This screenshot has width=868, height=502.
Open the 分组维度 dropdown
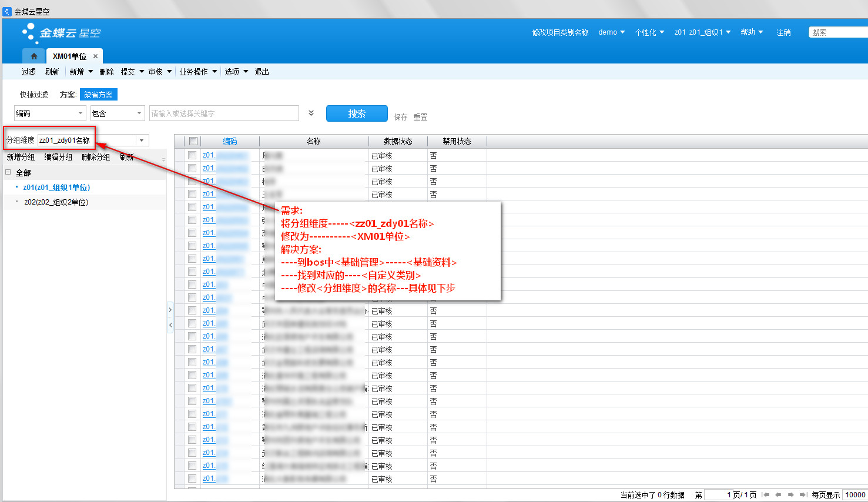coord(142,140)
